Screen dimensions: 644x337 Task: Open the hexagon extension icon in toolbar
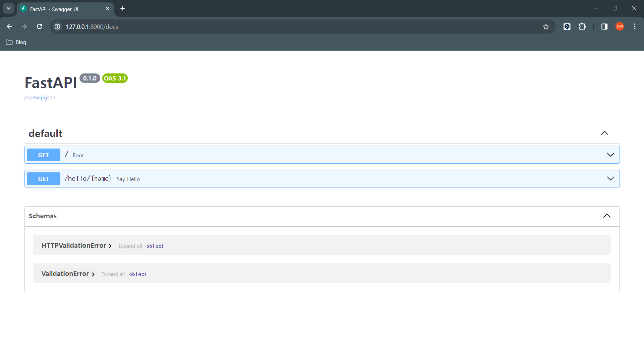click(x=567, y=26)
